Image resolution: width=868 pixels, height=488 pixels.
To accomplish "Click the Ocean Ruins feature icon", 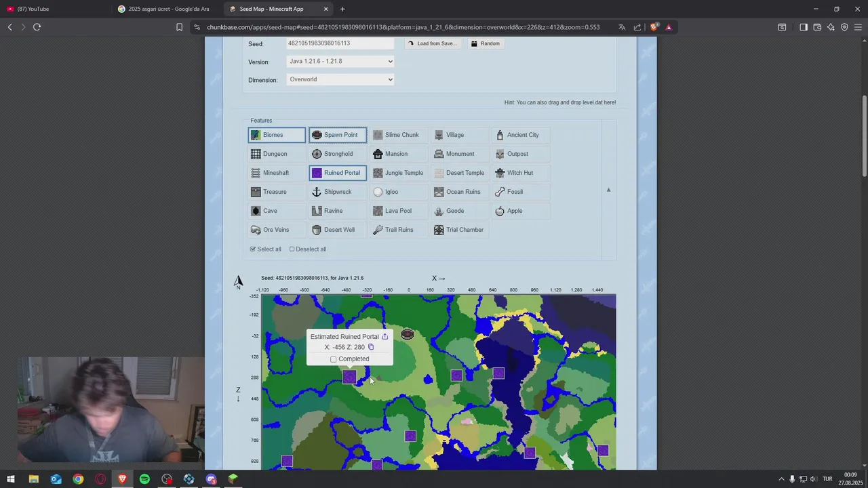I will coord(439,192).
